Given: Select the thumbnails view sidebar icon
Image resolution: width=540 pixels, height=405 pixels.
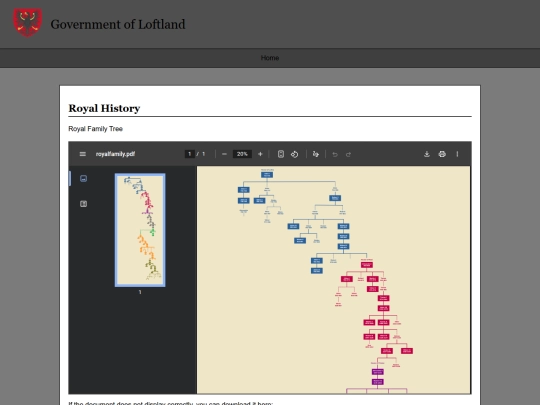Looking at the screenshot, I should [83, 178].
